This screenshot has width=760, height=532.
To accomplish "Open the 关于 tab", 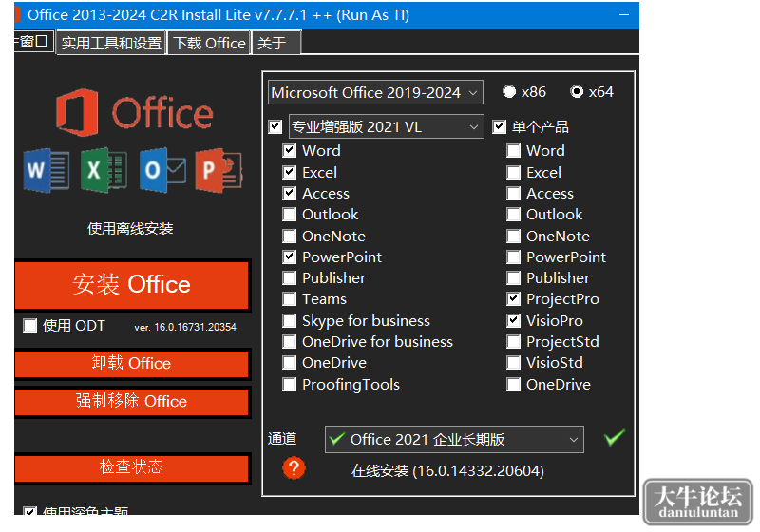I will pos(276,43).
